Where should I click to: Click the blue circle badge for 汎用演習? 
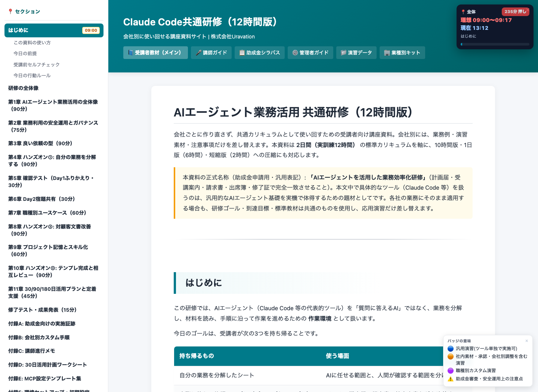coord(451,349)
